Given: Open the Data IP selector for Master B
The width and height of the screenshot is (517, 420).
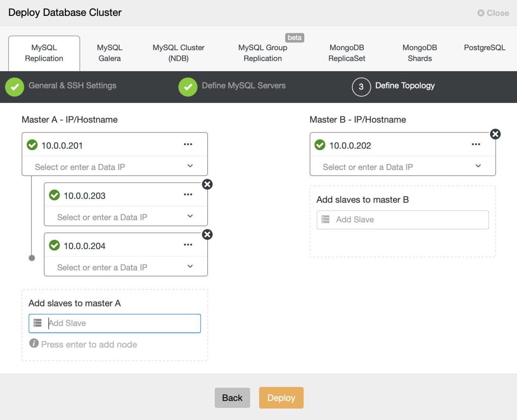Looking at the screenshot, I should coord(478,166).
